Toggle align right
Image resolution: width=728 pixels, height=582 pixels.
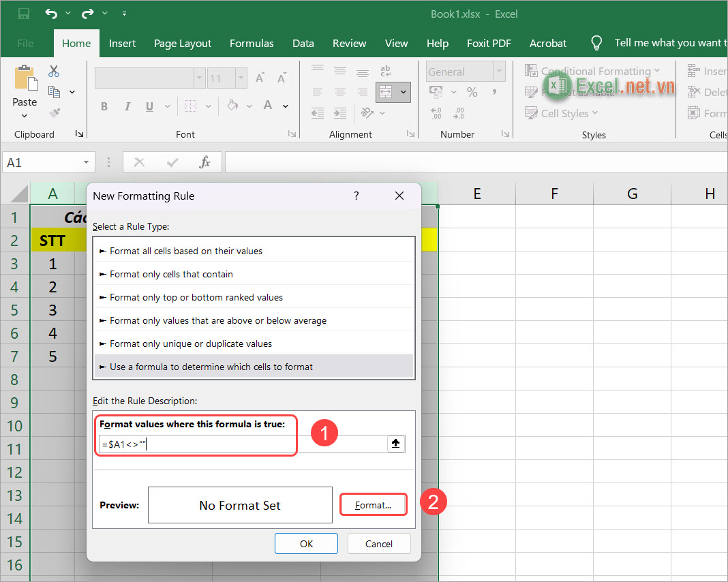(x=363, y=92)
